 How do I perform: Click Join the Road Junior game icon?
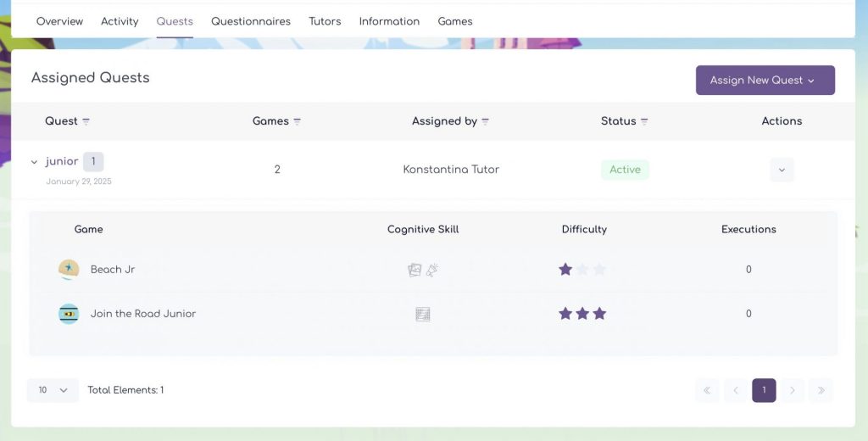[x=69, y=314]
